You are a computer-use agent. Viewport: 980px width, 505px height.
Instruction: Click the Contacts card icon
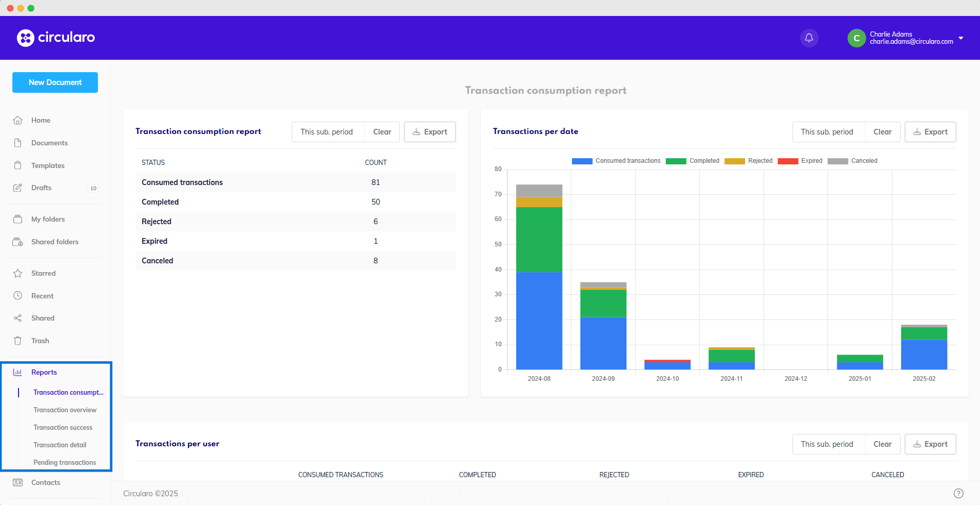coord(18,482)
